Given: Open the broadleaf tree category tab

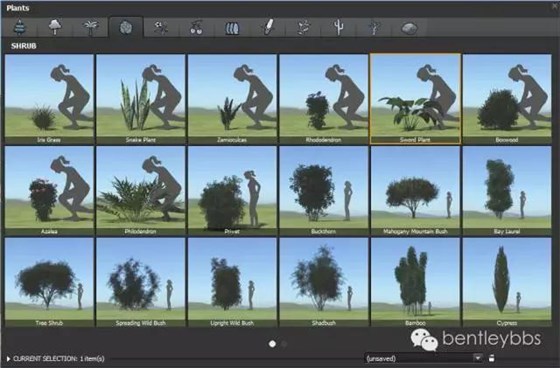Looking at the screenshot, I should point(55,27).
